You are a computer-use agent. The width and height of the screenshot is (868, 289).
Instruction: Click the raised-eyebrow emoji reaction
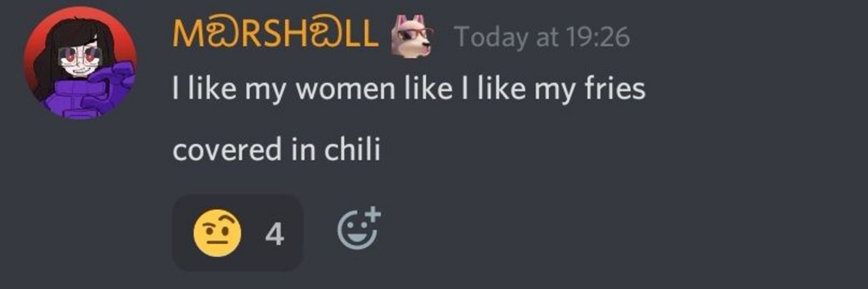coord(217,233)
